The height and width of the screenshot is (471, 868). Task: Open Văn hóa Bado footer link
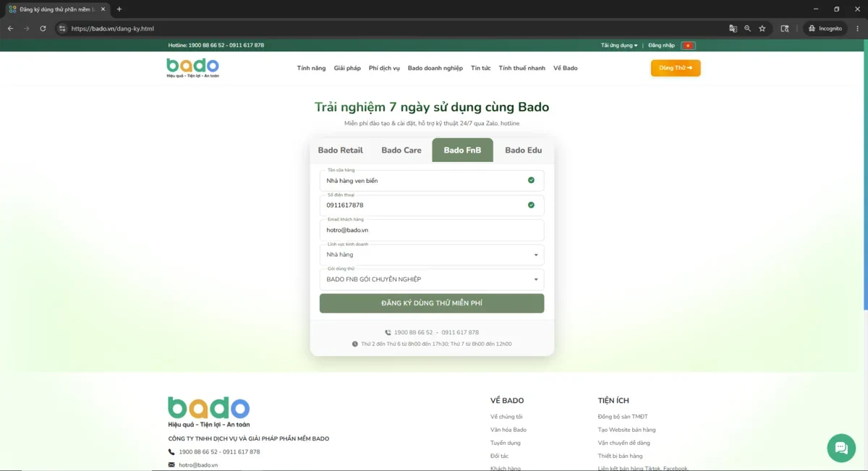509,430
